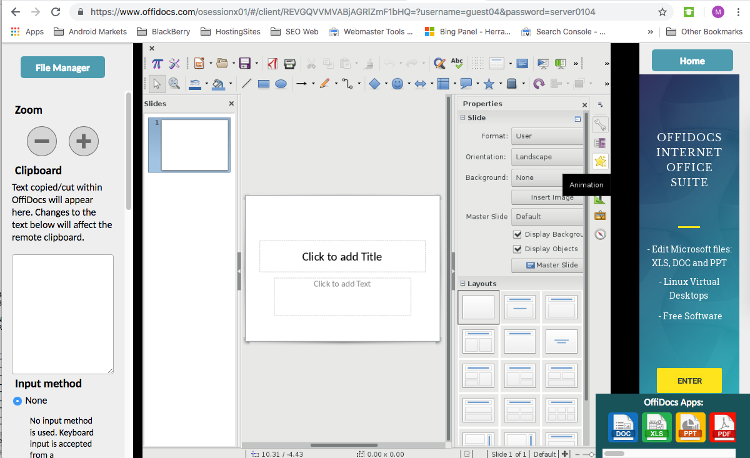
Task: Expand the Orientation dropdown set to Landscape
Action: point(546,157)
